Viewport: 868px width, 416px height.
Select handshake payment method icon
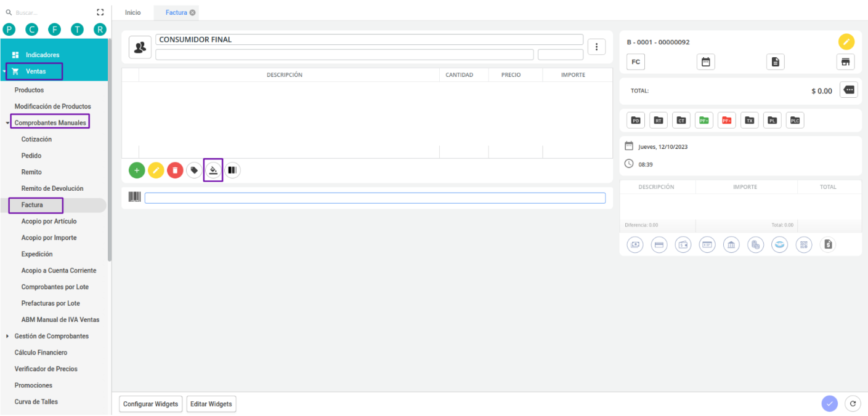point(780,245)
